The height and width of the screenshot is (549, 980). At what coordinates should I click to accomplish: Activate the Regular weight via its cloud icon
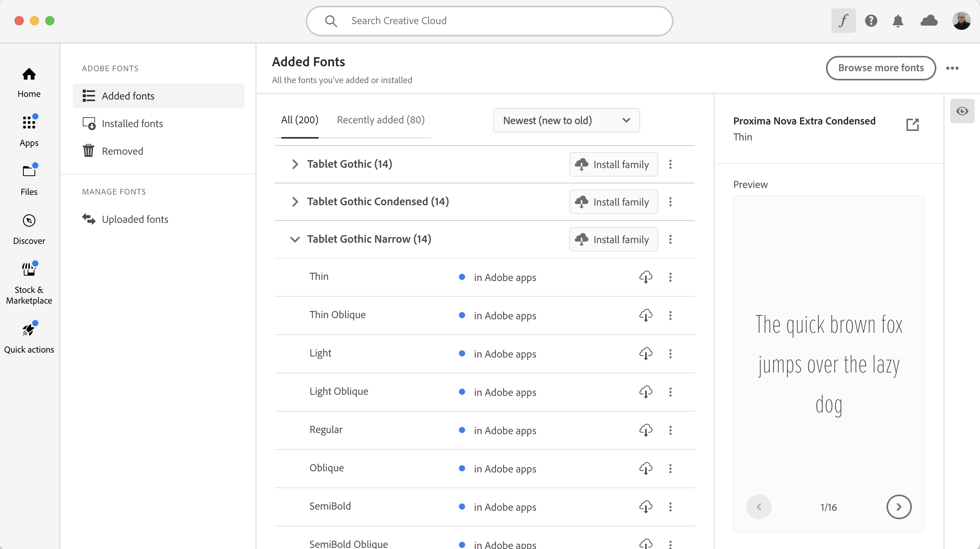click(646, 430)
